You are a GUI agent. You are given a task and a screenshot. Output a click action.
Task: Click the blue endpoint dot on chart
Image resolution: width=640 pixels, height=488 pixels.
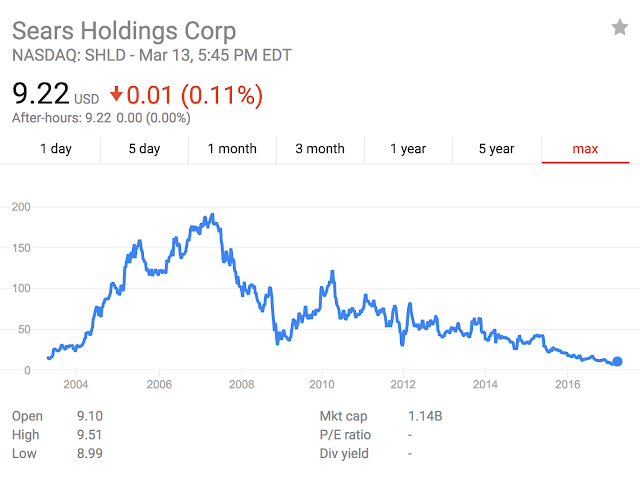point(617,361)
